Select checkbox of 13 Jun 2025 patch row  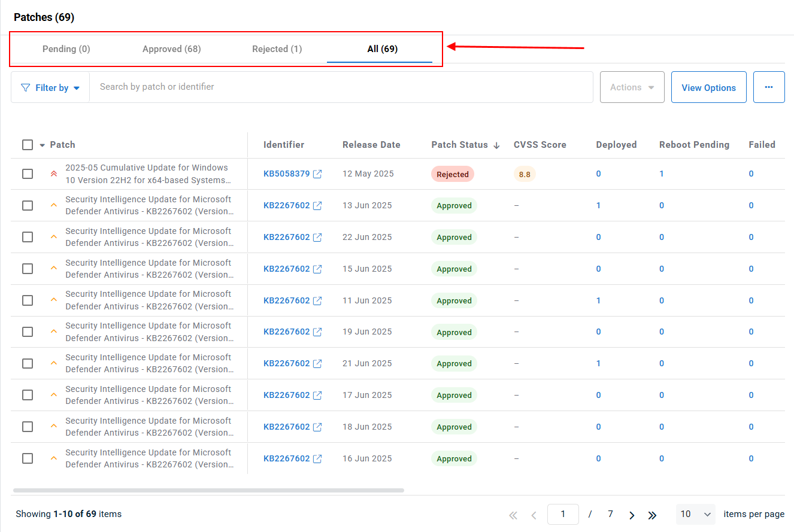click(28, 205)
